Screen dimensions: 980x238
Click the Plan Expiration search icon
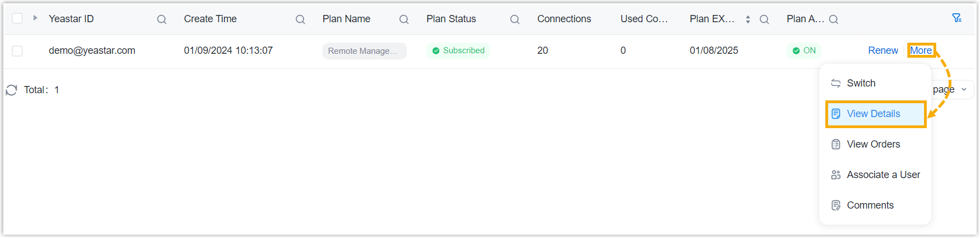coord(764,19)
